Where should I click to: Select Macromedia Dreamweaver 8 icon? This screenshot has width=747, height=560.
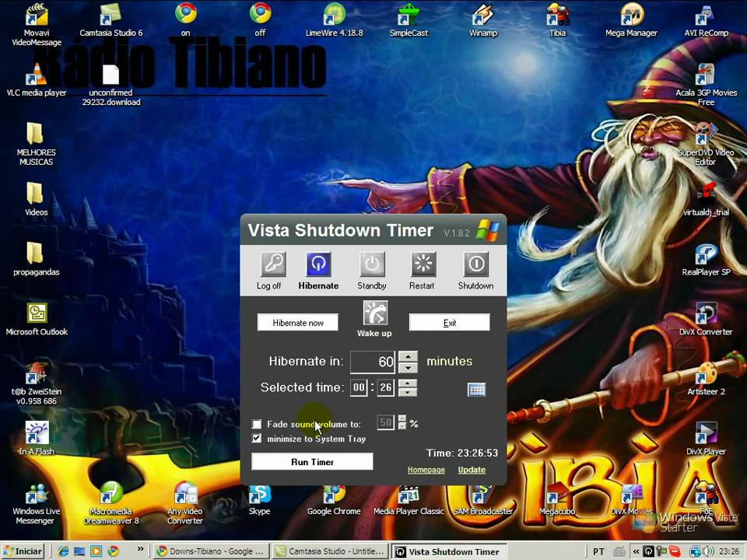[x=111, y=503]
